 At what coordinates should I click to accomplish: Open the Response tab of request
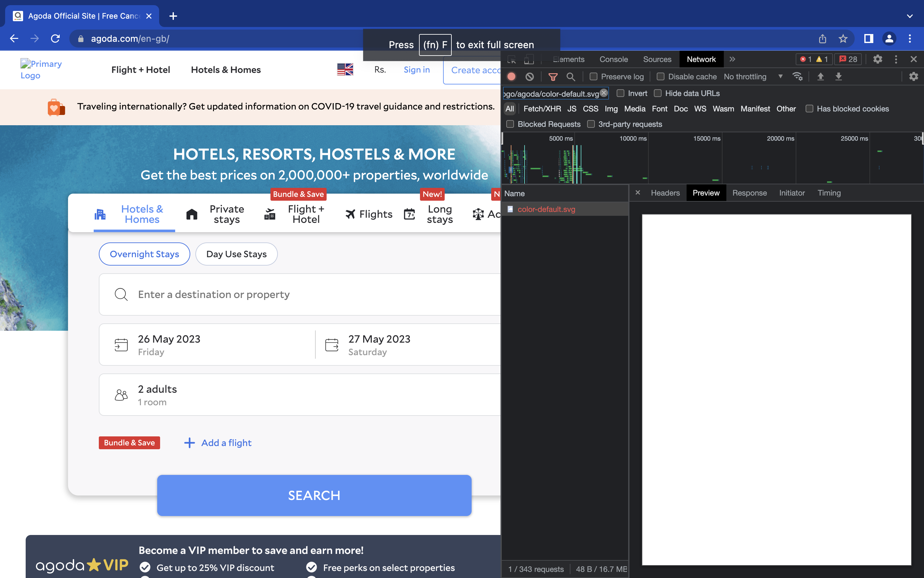tap(749, 193)
